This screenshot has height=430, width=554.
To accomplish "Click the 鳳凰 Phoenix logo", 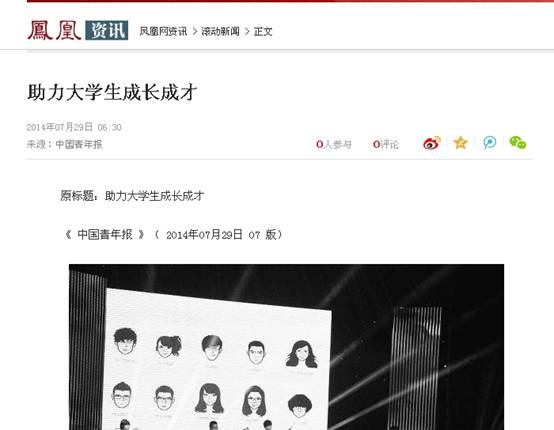I will (x=54, y=30).
